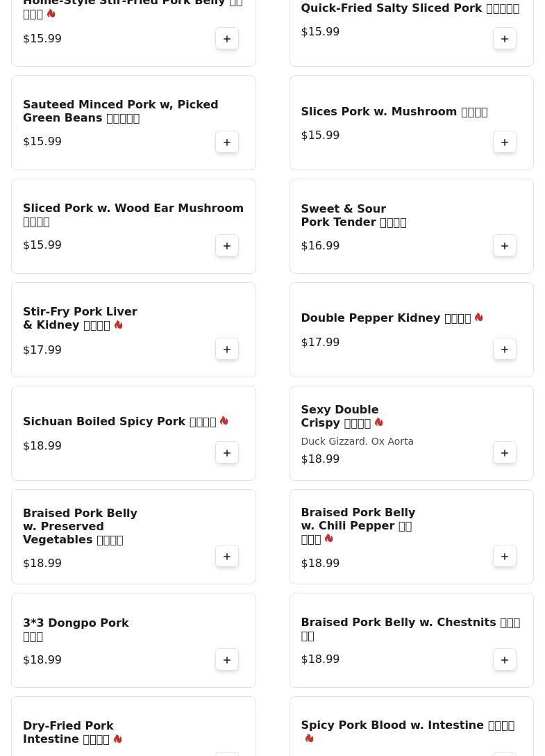Add Sweet & Sour Pork Tender
The width and height of the screenshot is (545, 756).
click(x=505, y=246)
